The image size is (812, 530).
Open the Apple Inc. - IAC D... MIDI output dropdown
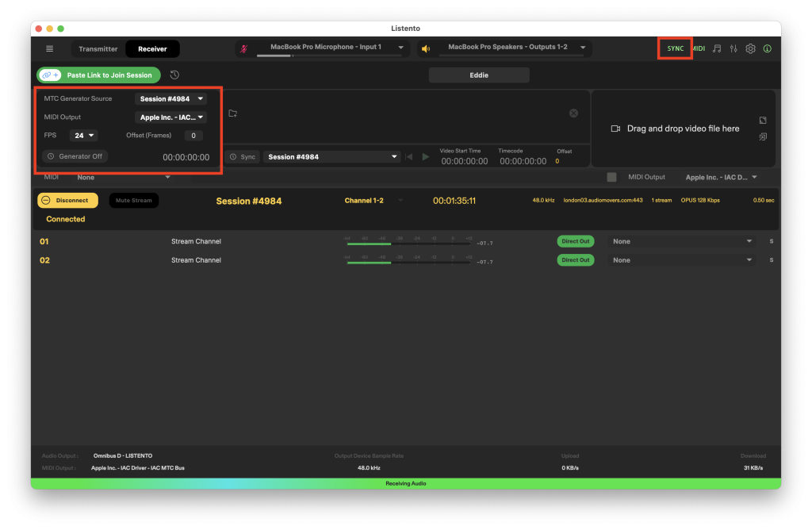[721, 177]
